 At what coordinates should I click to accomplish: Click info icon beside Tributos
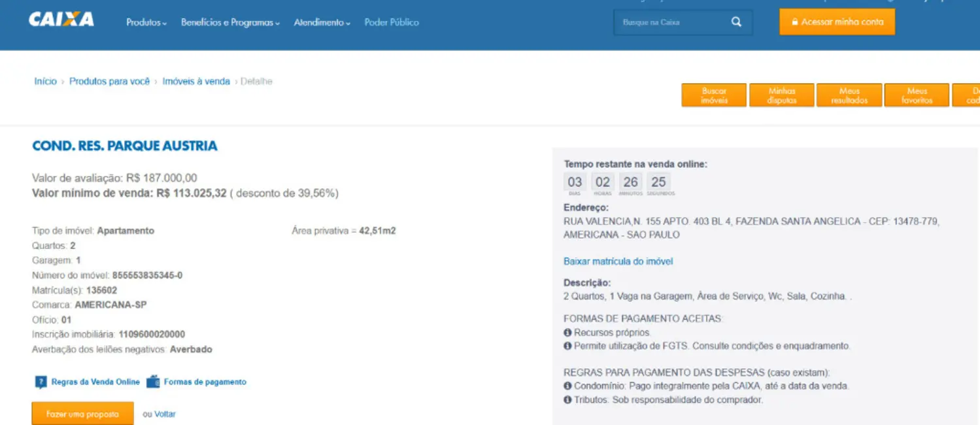567,399
